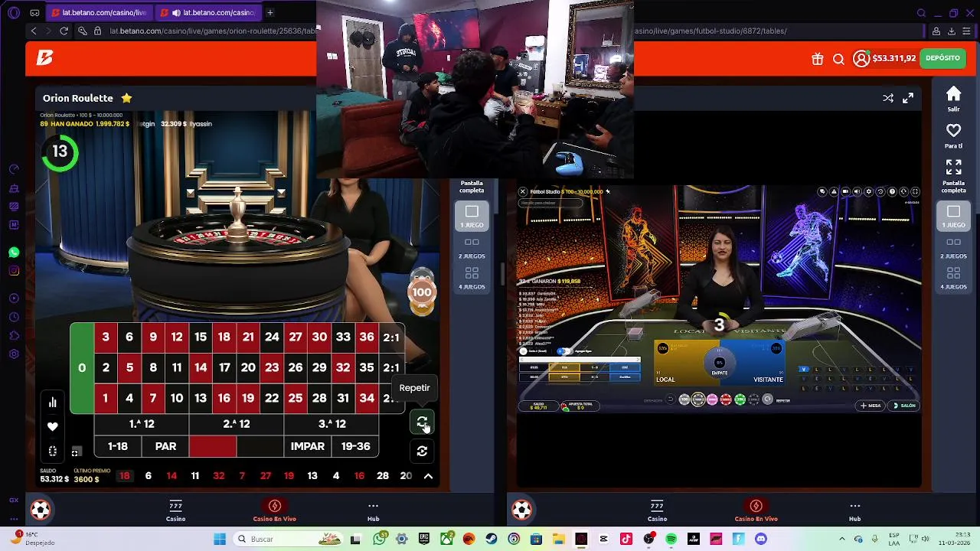Click the Salir home icon

[953, 93]
